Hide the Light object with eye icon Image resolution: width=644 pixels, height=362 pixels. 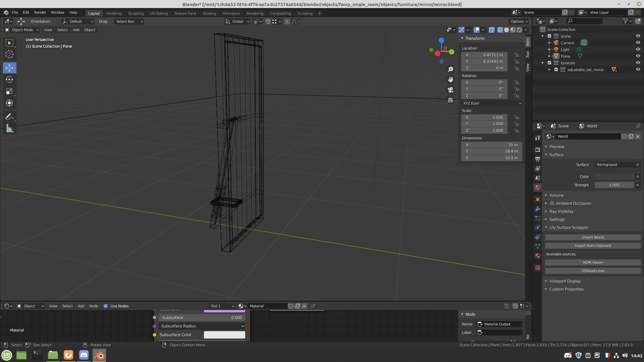pos(638,50)
